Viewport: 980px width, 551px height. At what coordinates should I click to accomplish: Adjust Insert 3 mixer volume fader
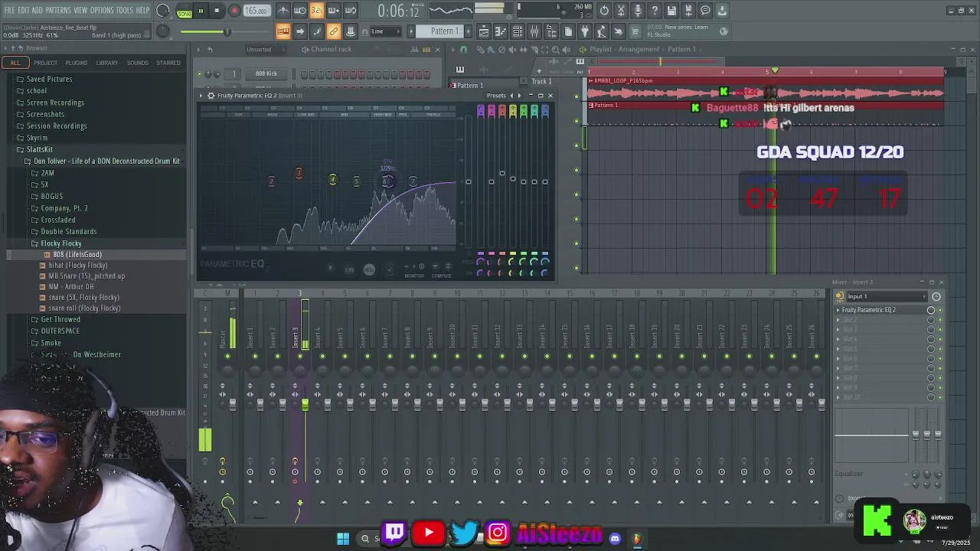305,403
